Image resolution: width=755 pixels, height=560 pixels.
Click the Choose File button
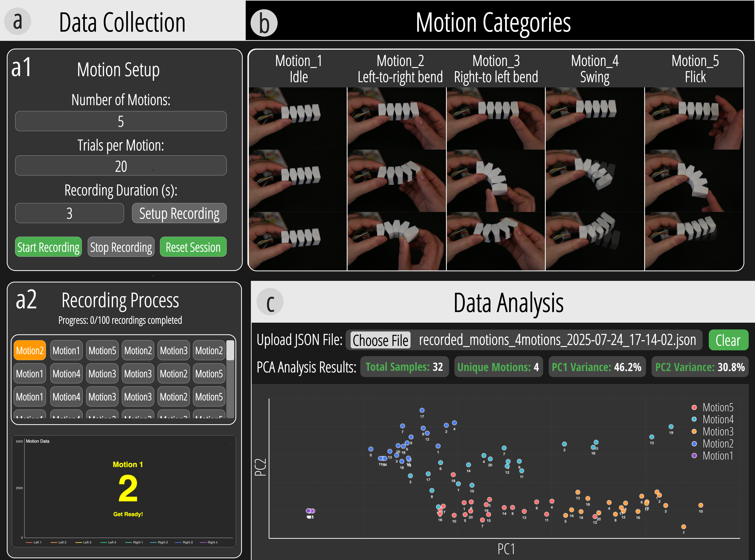point(380,340)
